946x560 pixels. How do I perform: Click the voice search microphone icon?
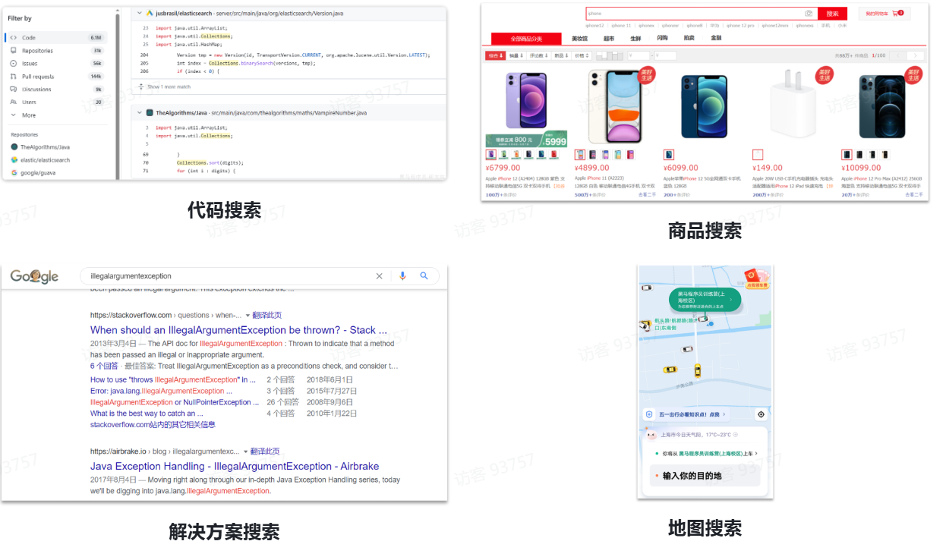click(x=403, y=276)
